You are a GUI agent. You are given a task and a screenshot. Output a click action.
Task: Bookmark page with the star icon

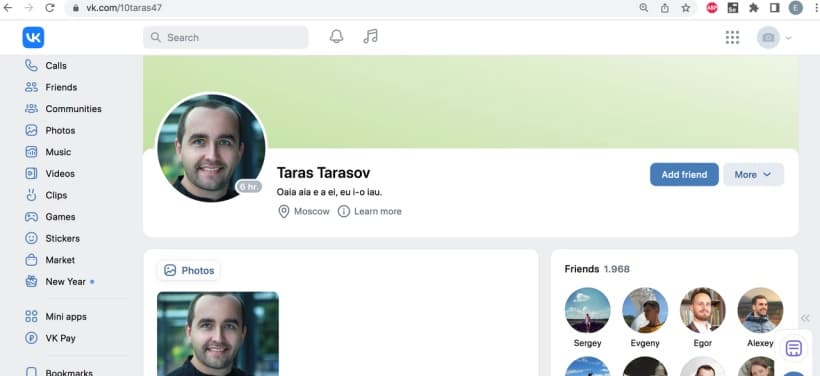point(686,8)
